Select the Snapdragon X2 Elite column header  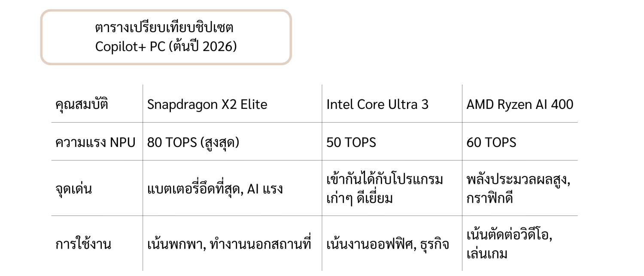click(x=207, y=105)
